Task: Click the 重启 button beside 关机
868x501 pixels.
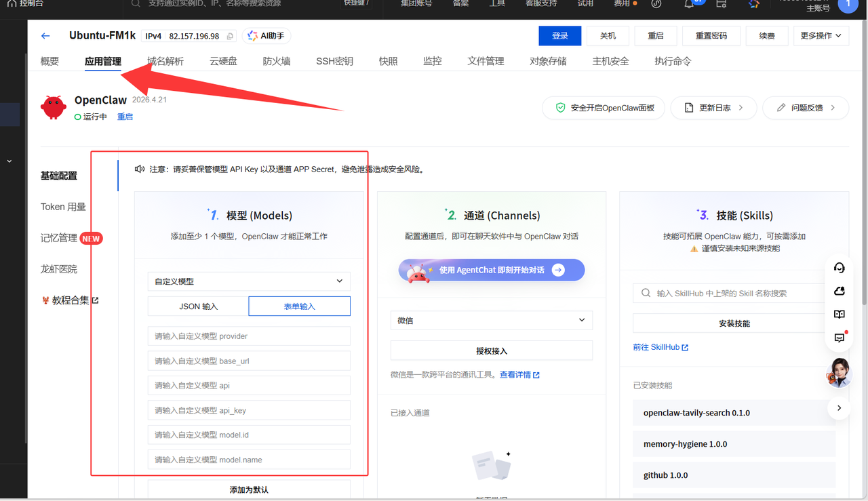Action: tap(655, 36)
